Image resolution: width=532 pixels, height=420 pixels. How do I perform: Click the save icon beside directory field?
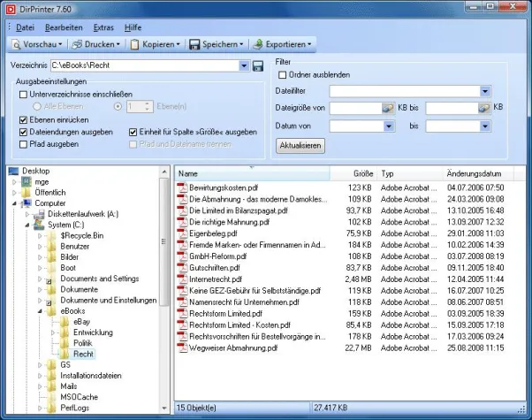click(258, 66)
